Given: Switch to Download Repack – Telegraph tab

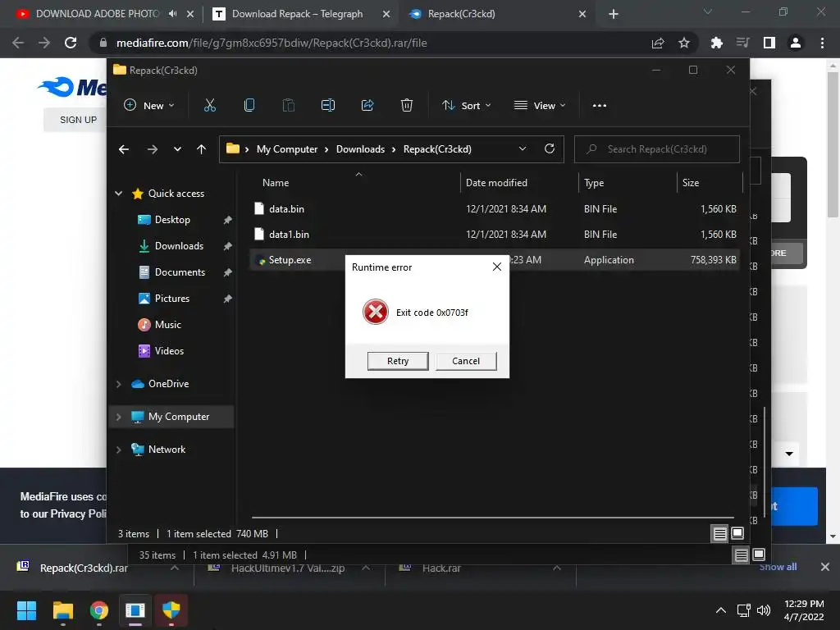Looking at the screenshot, I should 297,14.
